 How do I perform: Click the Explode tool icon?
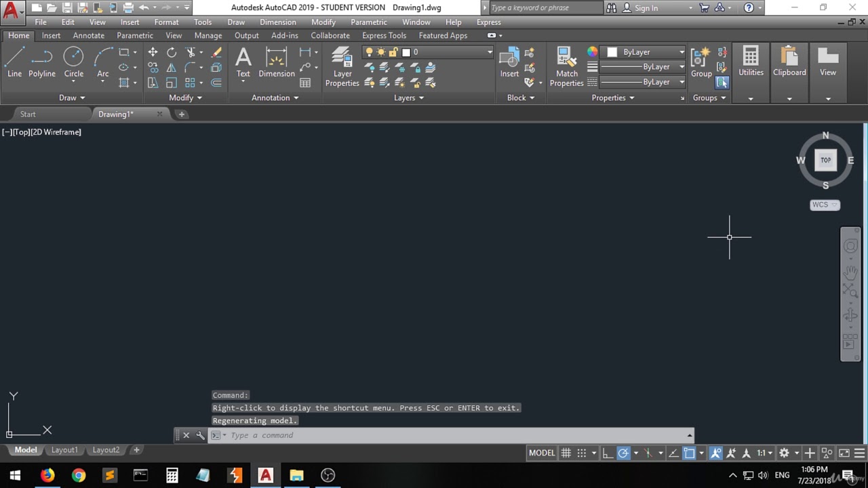click(x=216, y=68)
